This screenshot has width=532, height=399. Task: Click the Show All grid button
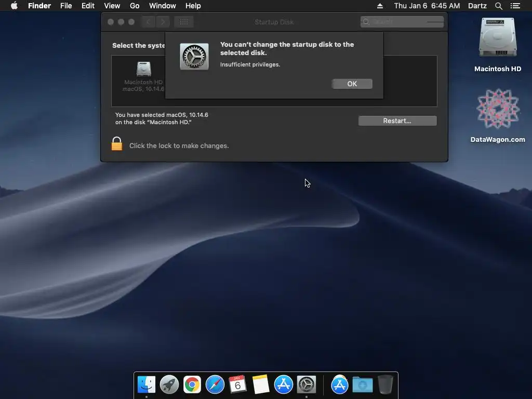(x=184, y=22)
